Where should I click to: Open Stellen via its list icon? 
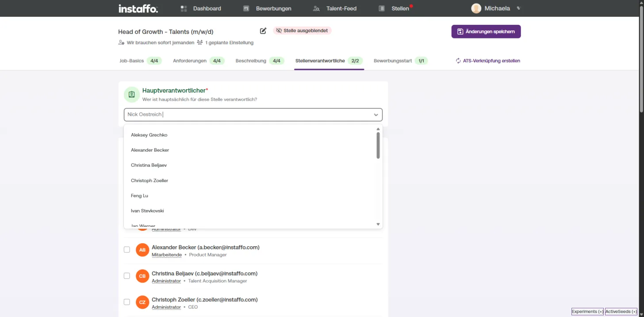382,8
